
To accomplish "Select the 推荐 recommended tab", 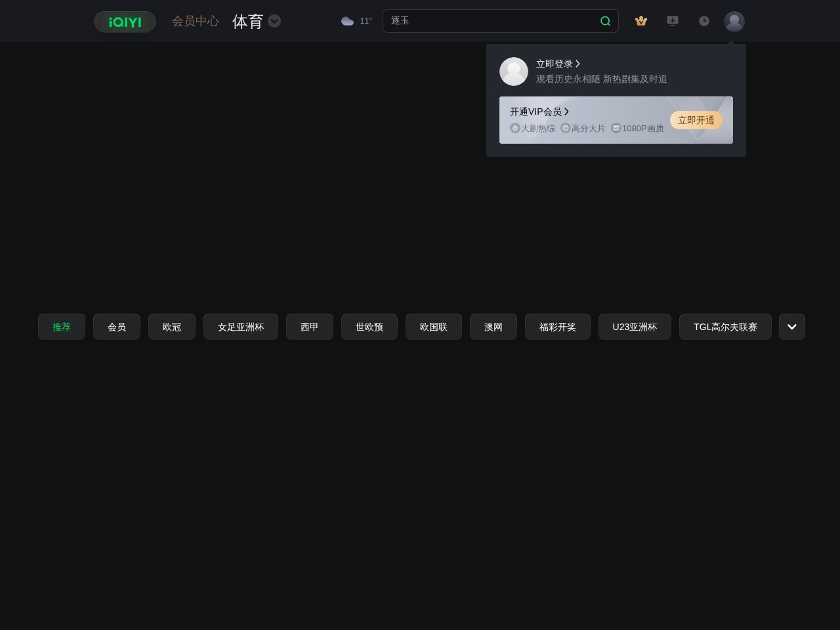I will [x=61, y=326].
